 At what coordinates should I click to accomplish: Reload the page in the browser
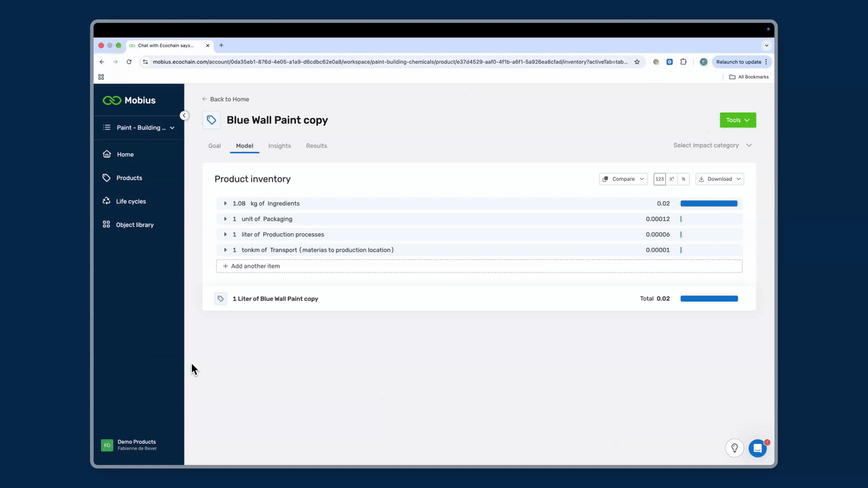tap(129, 62)
